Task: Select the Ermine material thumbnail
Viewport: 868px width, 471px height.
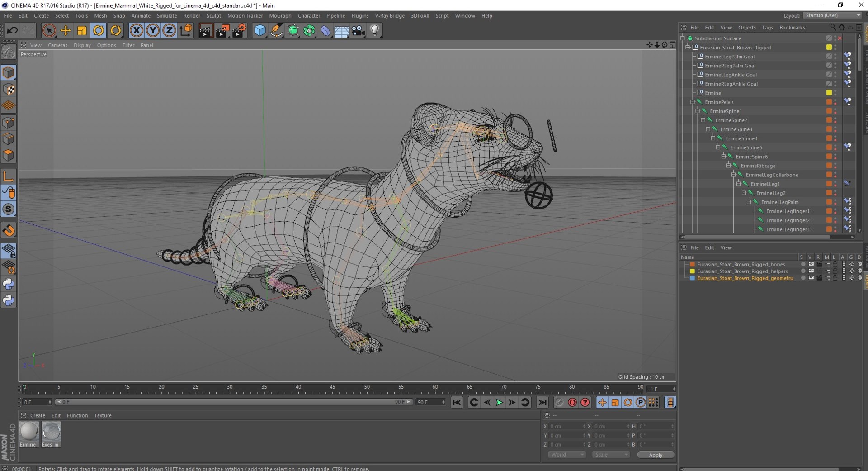Action: [29, 431]
